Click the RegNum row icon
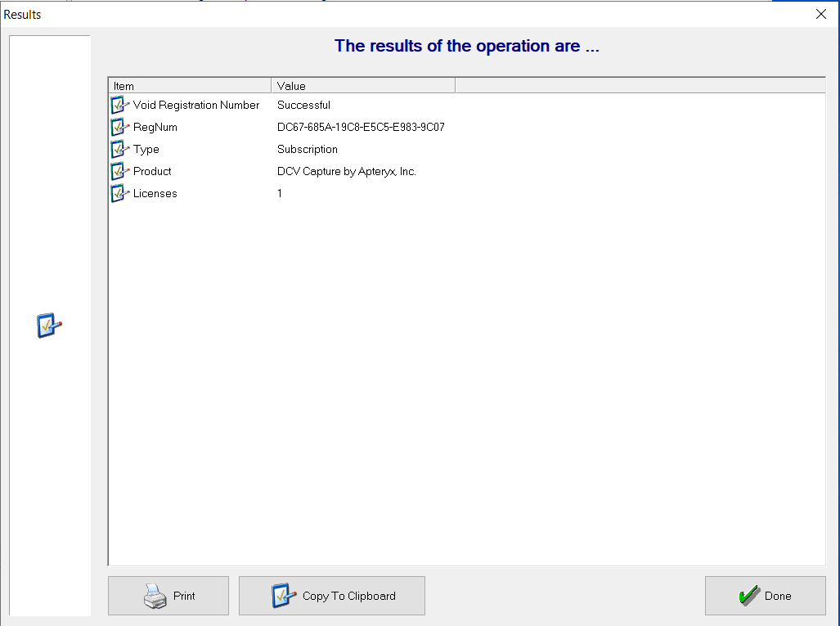 [119, 127]
